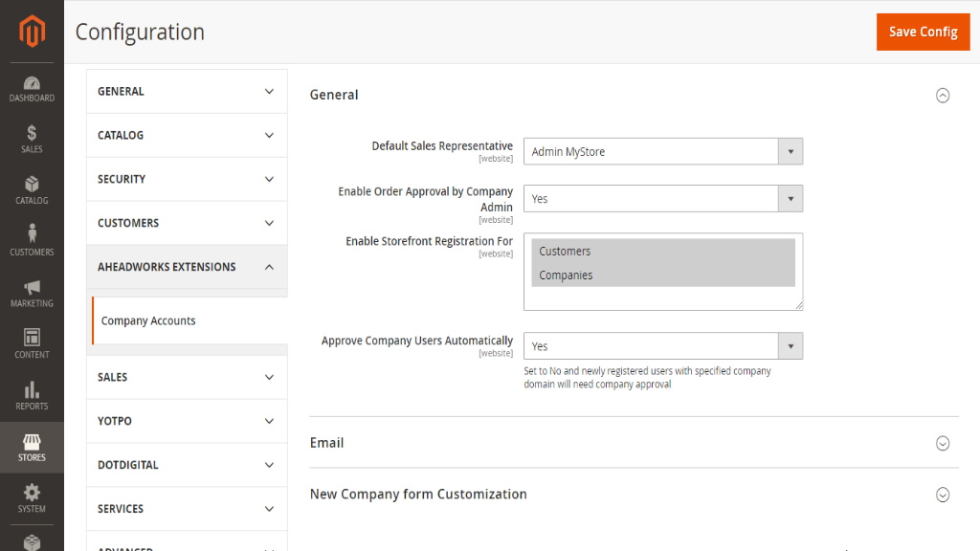Click the multiselect box resize handle
The image size is (980, 551).
[799, 305]
